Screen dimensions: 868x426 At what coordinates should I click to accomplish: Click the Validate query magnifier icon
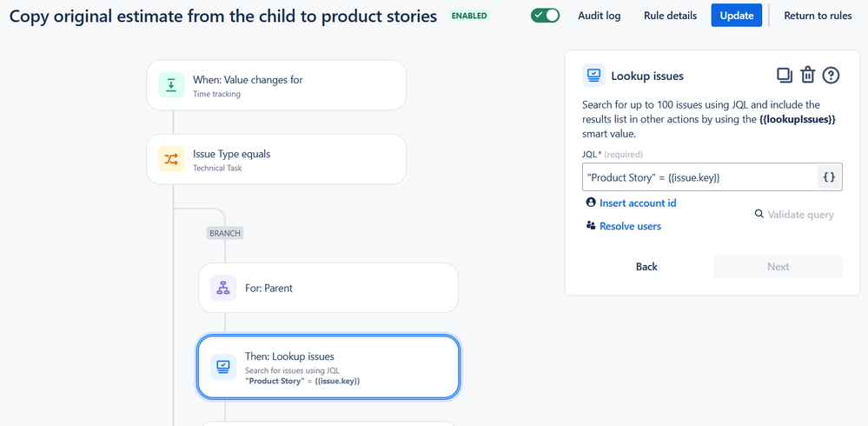tap(759, 214)
